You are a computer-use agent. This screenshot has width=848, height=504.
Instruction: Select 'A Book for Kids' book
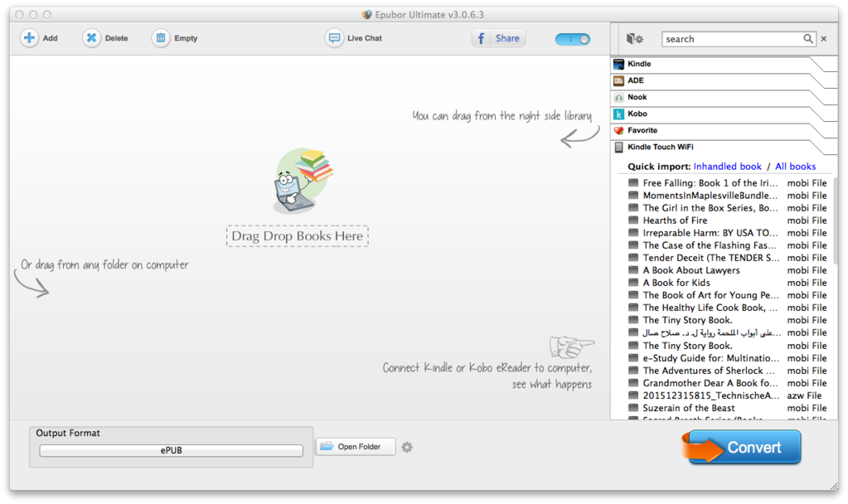pos(727,283)
